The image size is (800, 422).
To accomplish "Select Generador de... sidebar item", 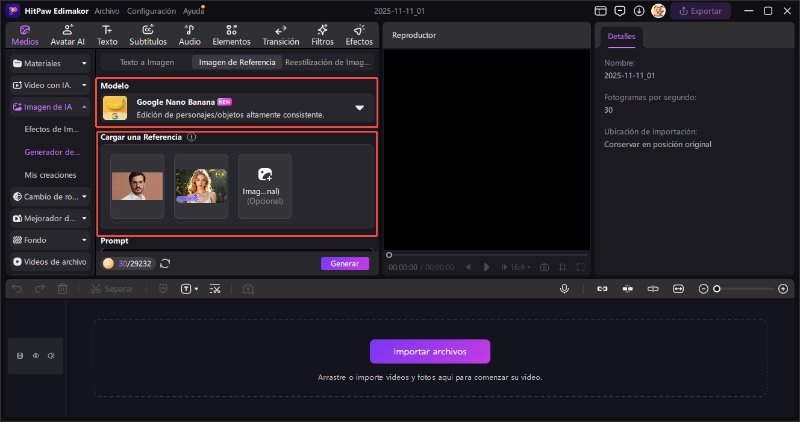I will coord(52,152).
